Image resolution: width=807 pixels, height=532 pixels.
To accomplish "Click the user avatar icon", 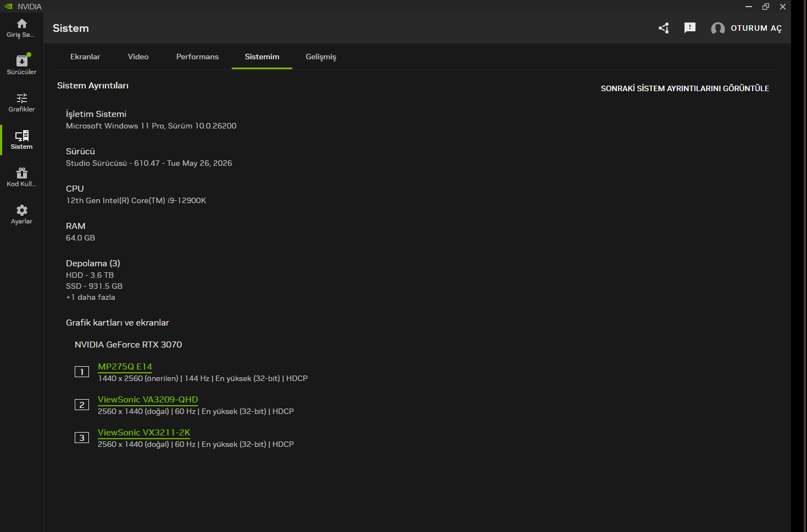I will 717,29.
